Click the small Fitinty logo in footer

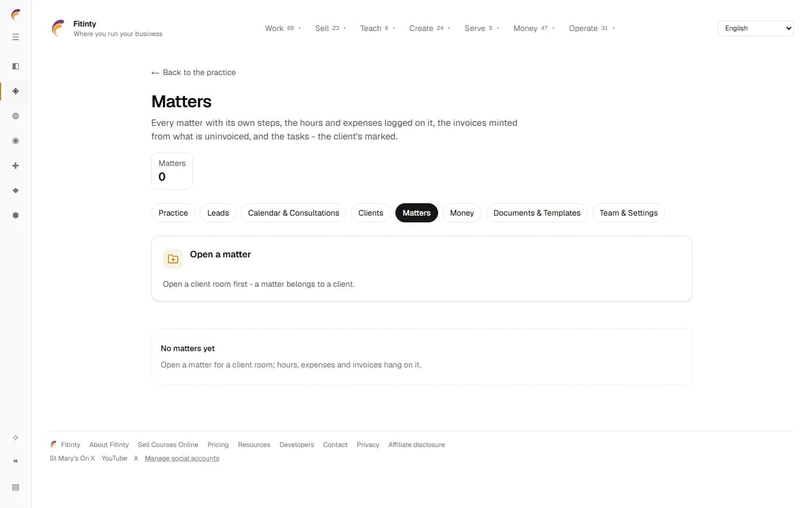tap(54, 445)
